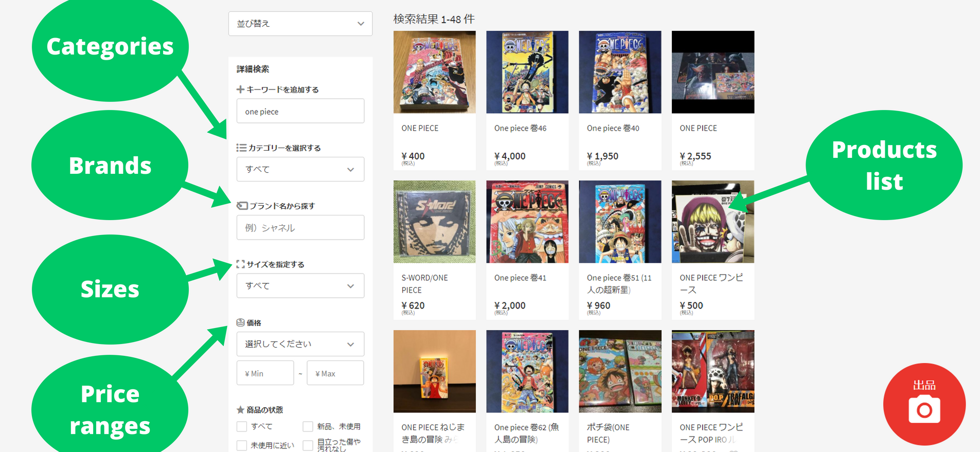Click the size brackets icon
The image size is (980, 452).
click(240, 264)
